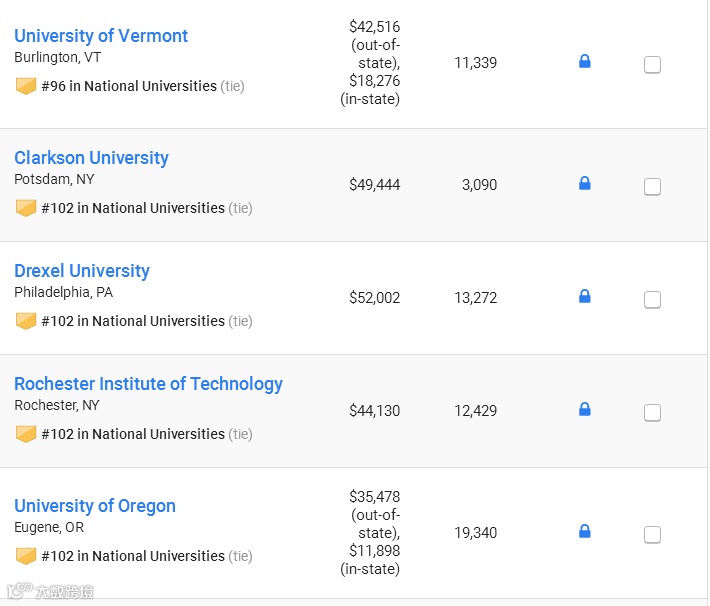Open the University of Vermont link
Screen dimensions: 710x606
click(101, 36)
